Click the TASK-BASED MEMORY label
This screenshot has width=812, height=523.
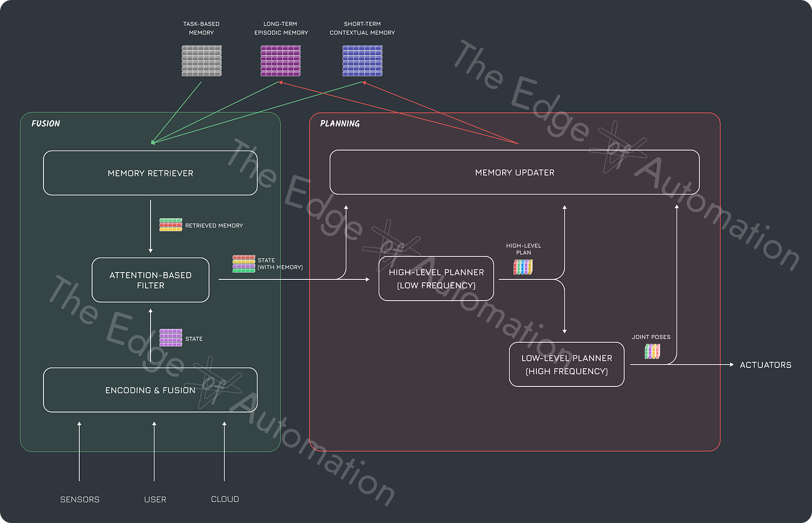[201, 28]
